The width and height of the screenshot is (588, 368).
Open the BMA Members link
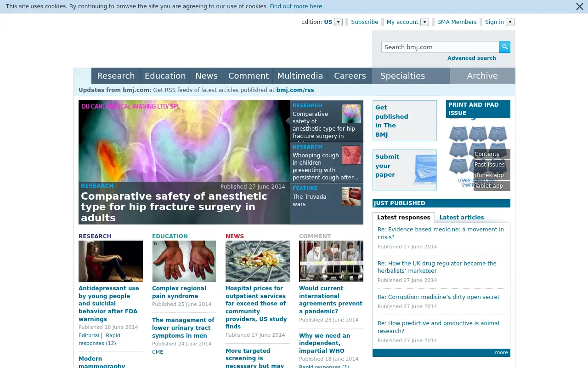tap(457, 22)
